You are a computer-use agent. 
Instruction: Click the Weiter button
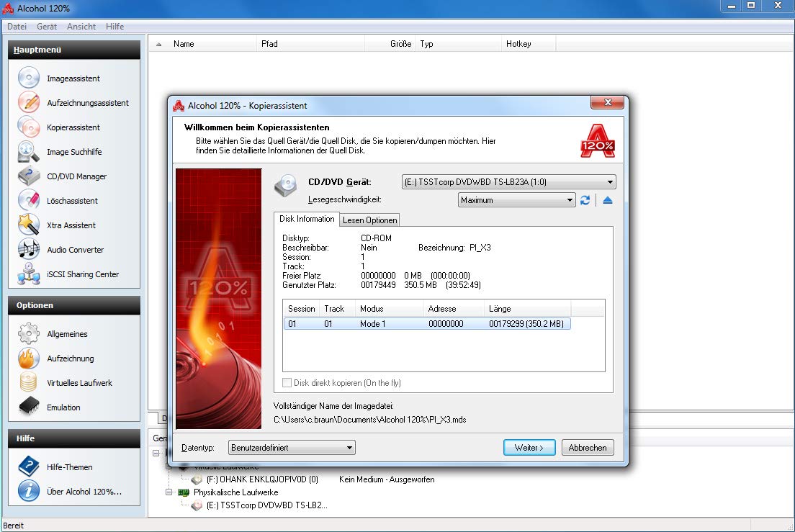pos(529,447)
